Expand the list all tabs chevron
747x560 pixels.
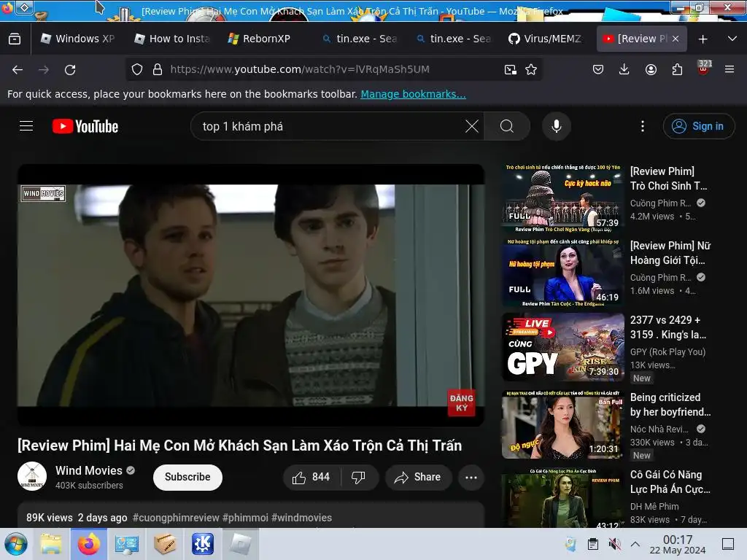point(732,39)
